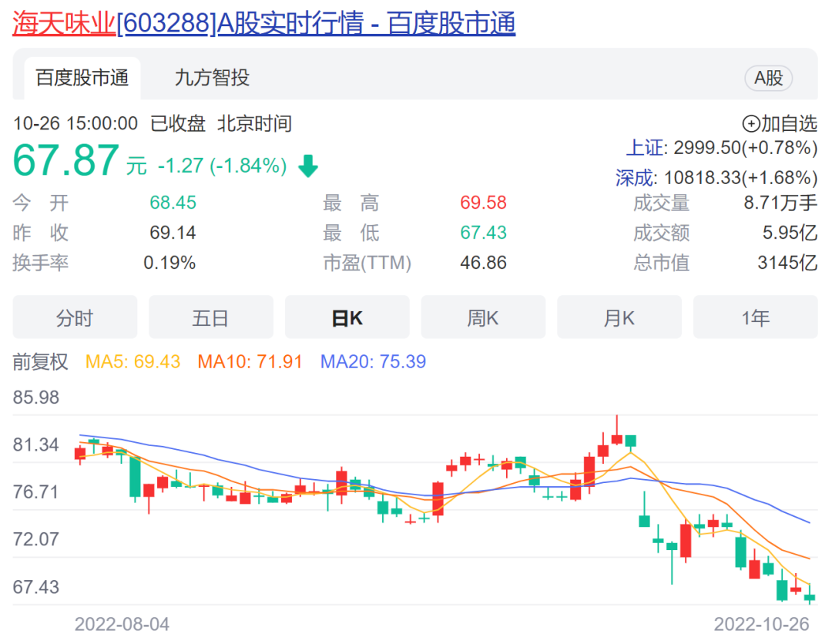This screenshot has width=832, height=644.
Task: Click the 72.07 y-axis label
Action: pos(36,539)
